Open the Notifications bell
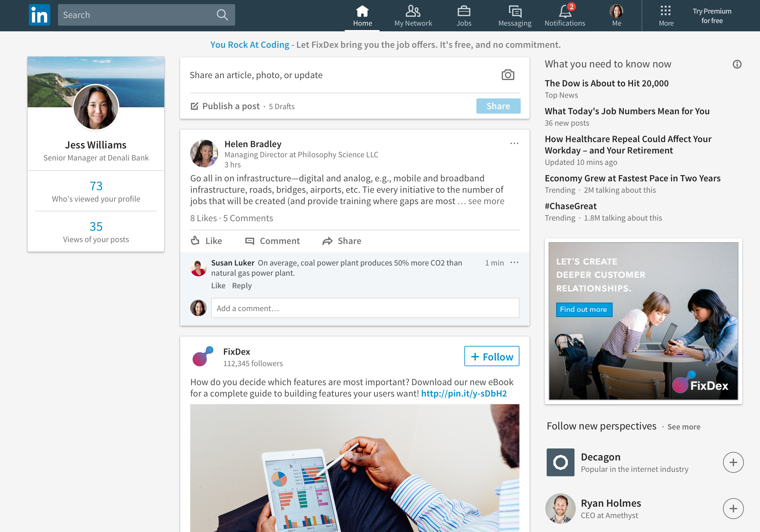 coord(564,12)
